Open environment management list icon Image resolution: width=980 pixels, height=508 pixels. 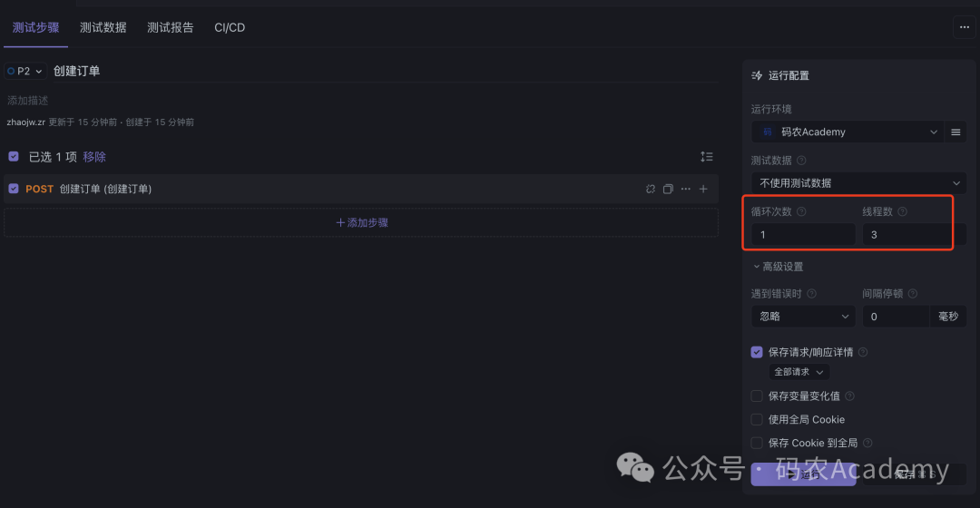coord(955,132)
